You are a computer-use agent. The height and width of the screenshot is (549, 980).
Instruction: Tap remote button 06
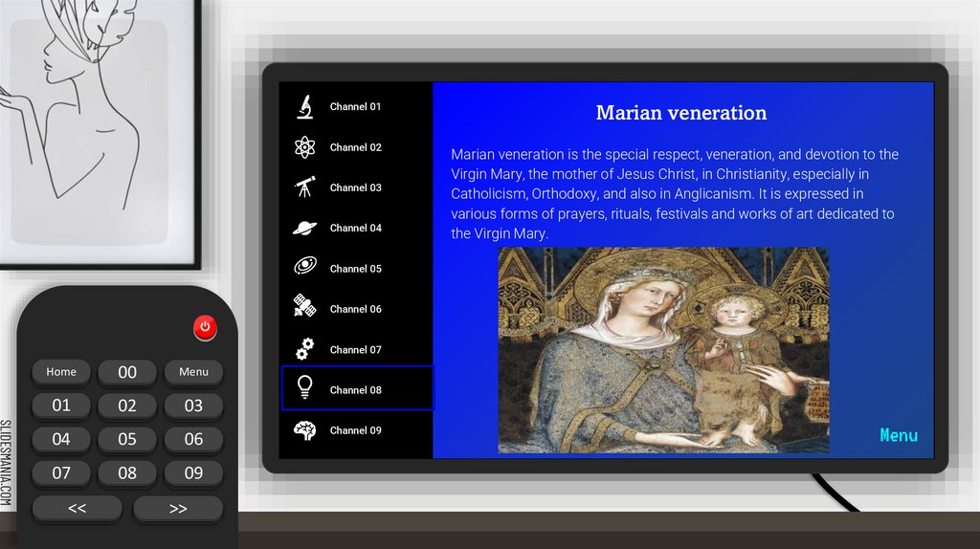193,439
